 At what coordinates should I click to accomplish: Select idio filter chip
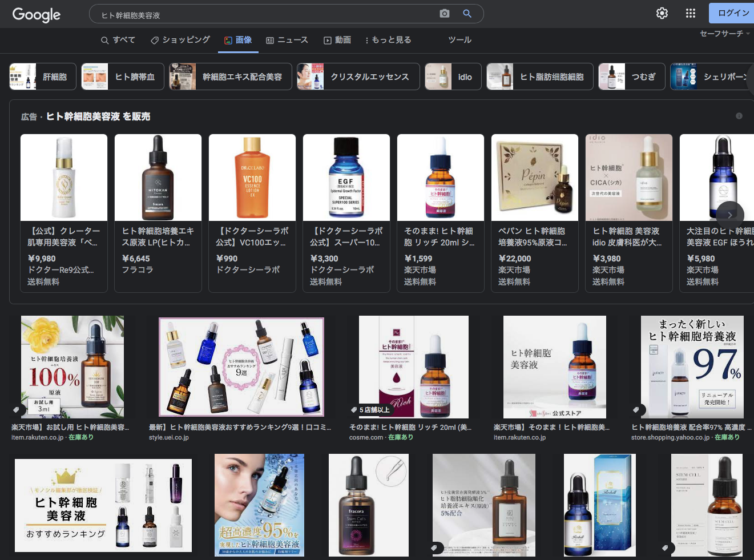tap(453, 76)
